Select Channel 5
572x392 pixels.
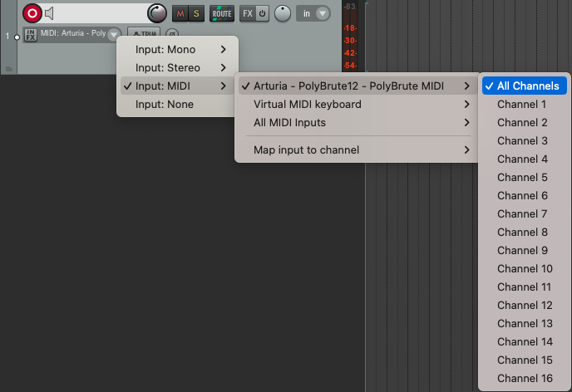(x=525, y=177)
